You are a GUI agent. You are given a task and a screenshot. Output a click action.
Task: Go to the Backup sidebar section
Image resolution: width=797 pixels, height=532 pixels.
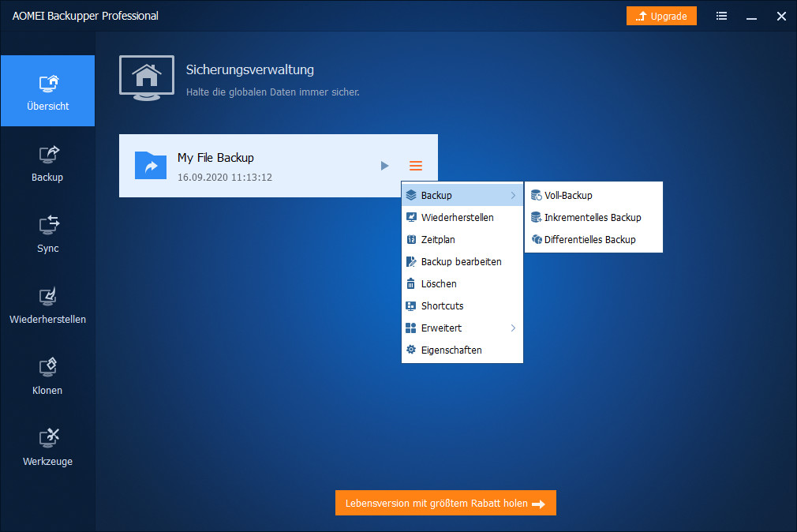(48, 163)
